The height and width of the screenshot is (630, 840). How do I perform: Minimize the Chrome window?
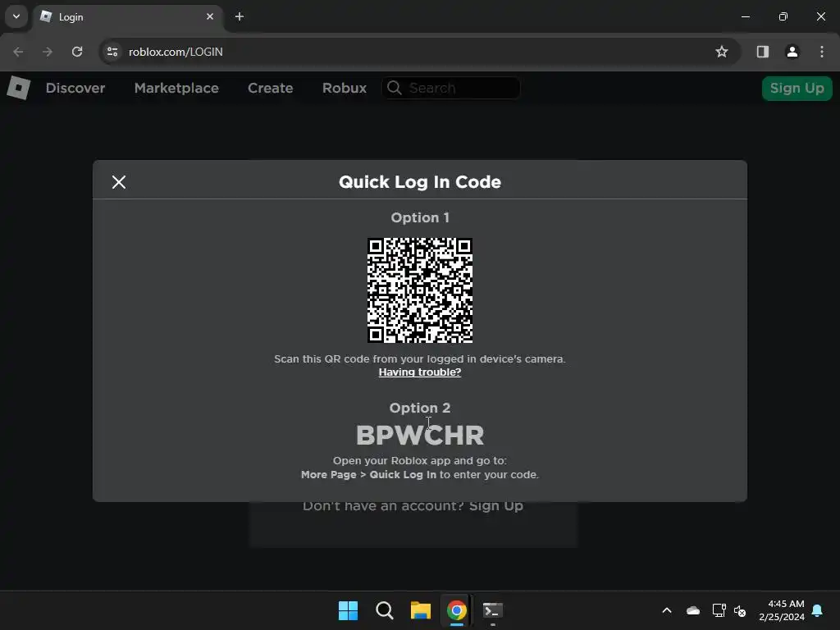click(x=745, y=16)
